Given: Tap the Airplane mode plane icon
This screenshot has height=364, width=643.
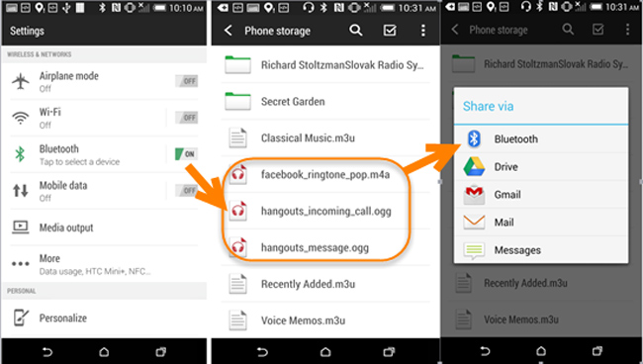Looking at the screenshot, I should pos(20,81).
